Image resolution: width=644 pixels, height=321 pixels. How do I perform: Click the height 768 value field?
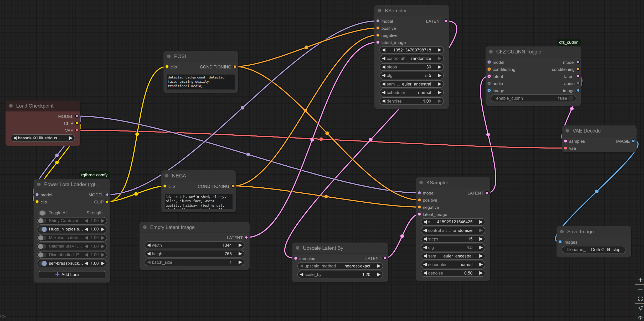coord(194,254)
